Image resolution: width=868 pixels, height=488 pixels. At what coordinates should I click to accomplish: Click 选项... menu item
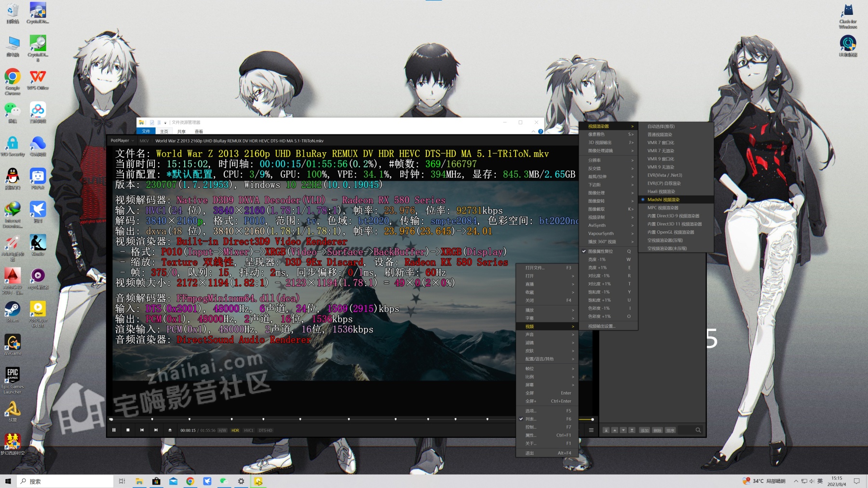(546, 411)
